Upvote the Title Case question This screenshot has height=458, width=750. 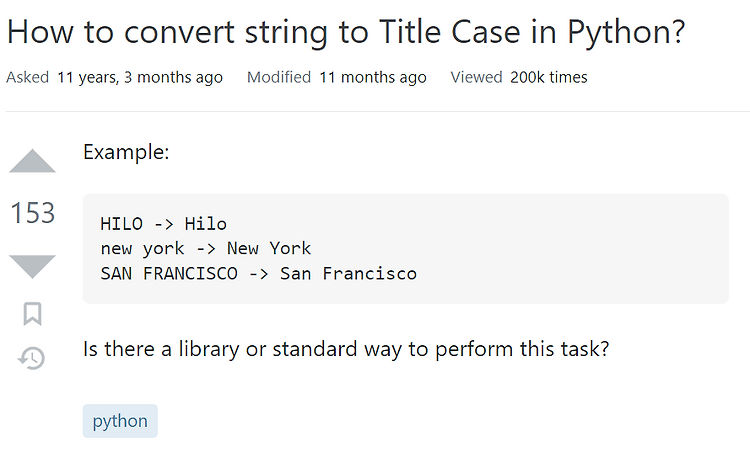pos(32,161)
